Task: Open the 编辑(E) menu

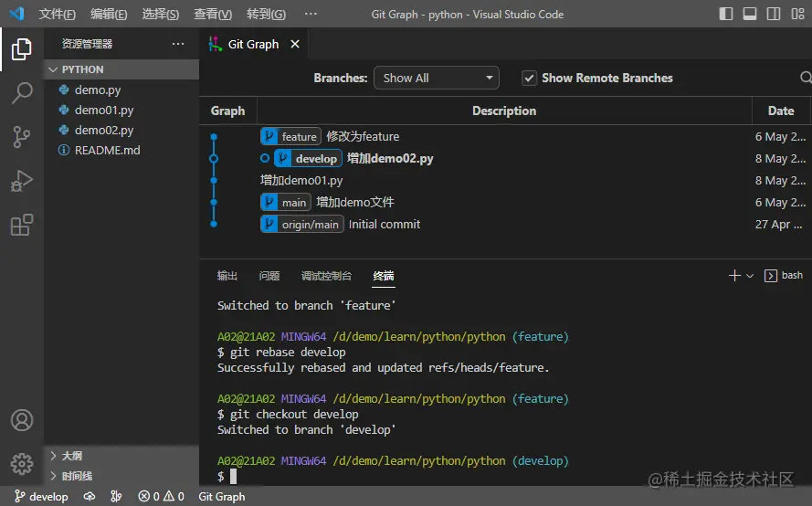Action: click(109, 14)
